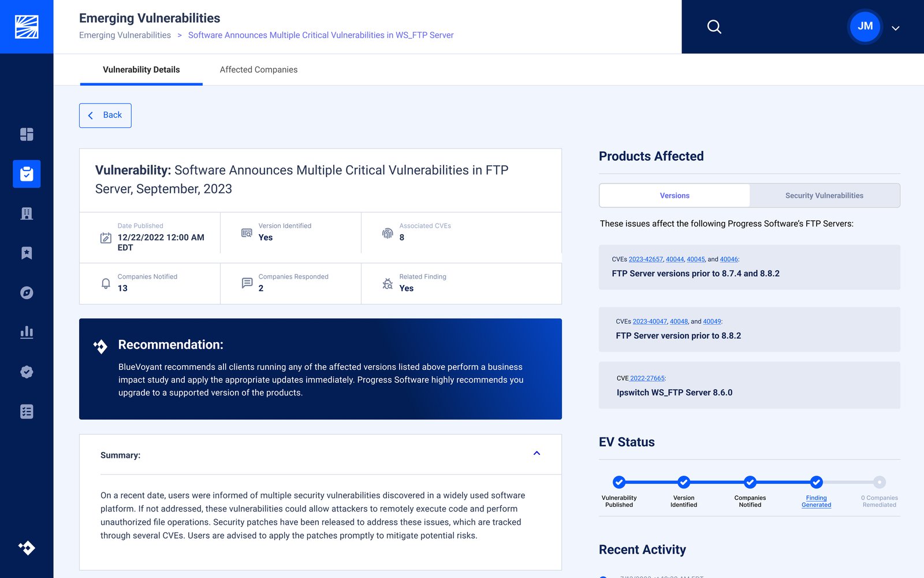Click the diamond icon beside Recommendation

[100, 346]
